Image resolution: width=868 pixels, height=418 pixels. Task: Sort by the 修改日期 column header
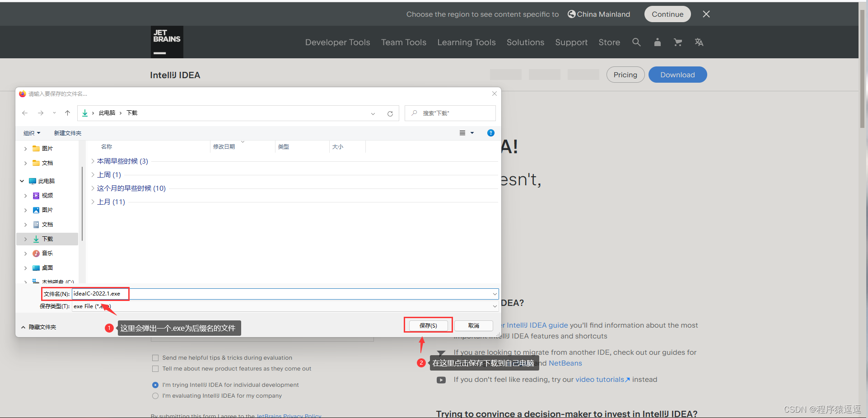coord(224,146)
